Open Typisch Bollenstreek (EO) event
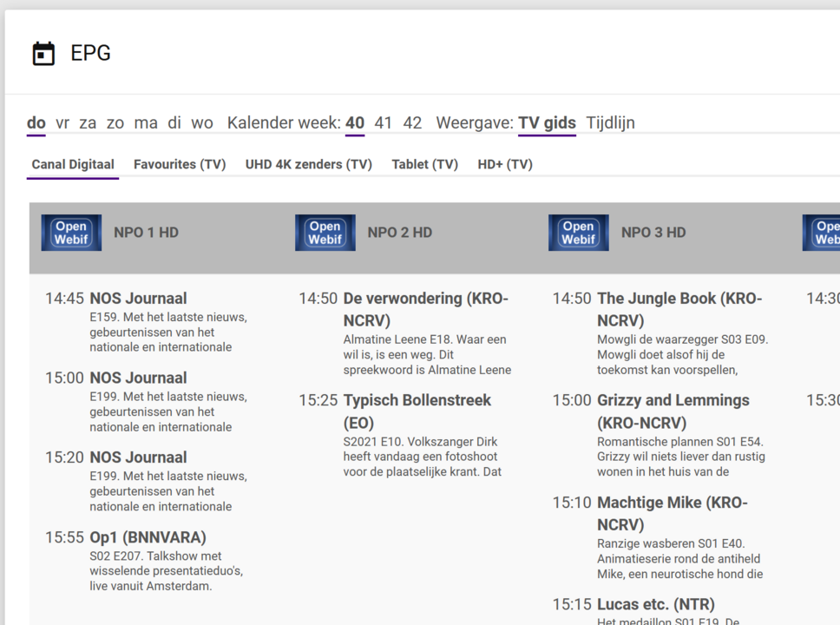840x625 pixels. [x=417, y=401]
